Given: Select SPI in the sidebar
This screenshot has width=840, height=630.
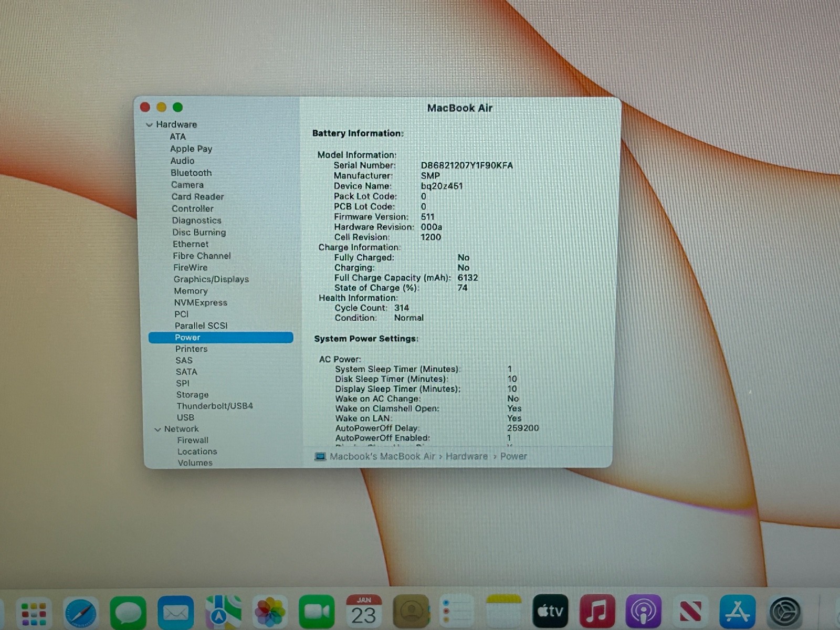Looking at the screenshot, I should (x=182, y=383).
